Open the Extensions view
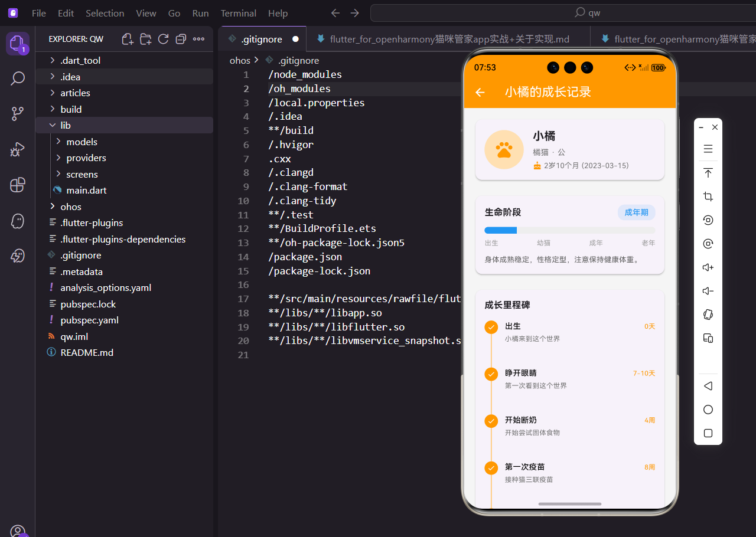This screenshot has height=537, width=756. point(17,185)
